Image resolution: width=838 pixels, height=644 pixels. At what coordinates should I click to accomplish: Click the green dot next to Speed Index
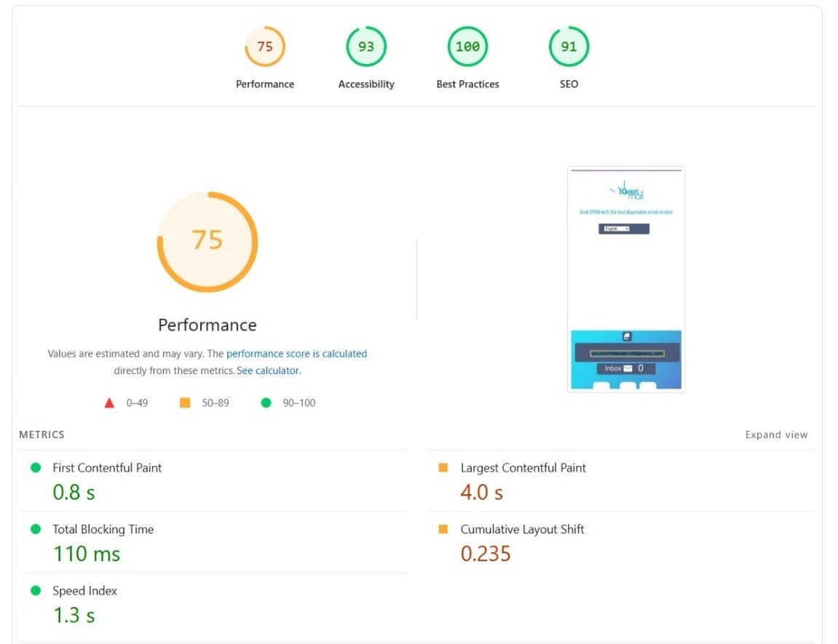click(x=36, y=590)
